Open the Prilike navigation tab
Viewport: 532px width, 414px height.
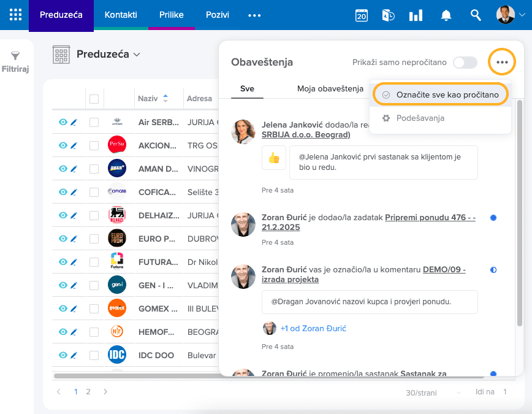point(172,15)
